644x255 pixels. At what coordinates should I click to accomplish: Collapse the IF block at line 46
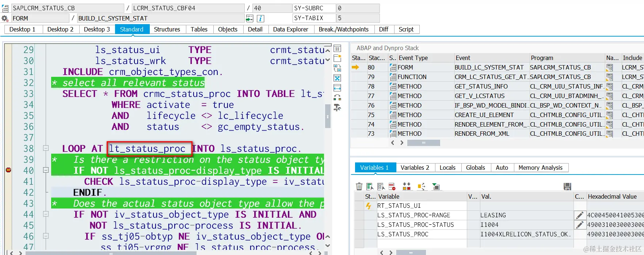[46, 236]
